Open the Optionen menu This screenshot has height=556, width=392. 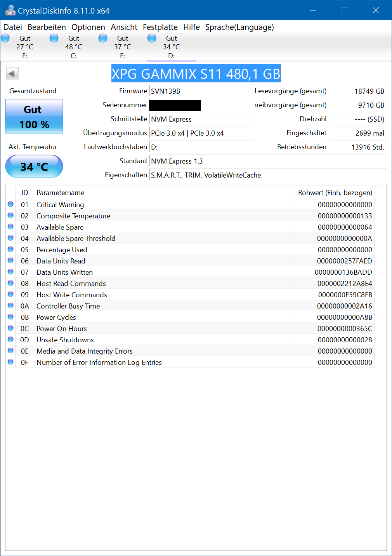tap(88, 27)
